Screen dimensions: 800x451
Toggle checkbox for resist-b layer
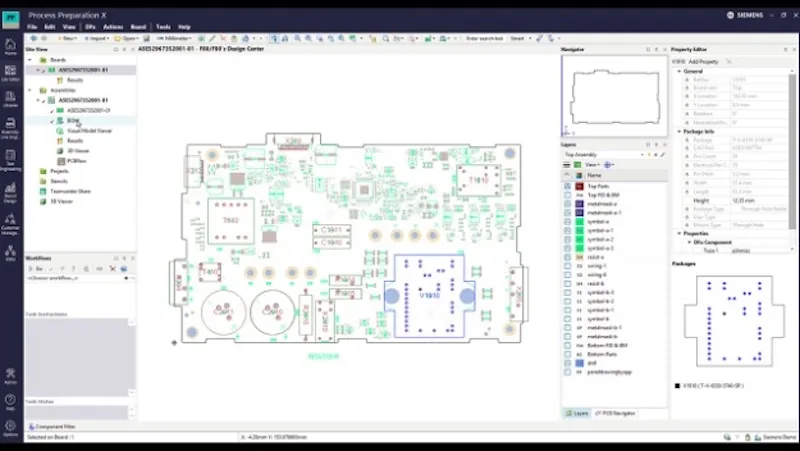(567, 284)
